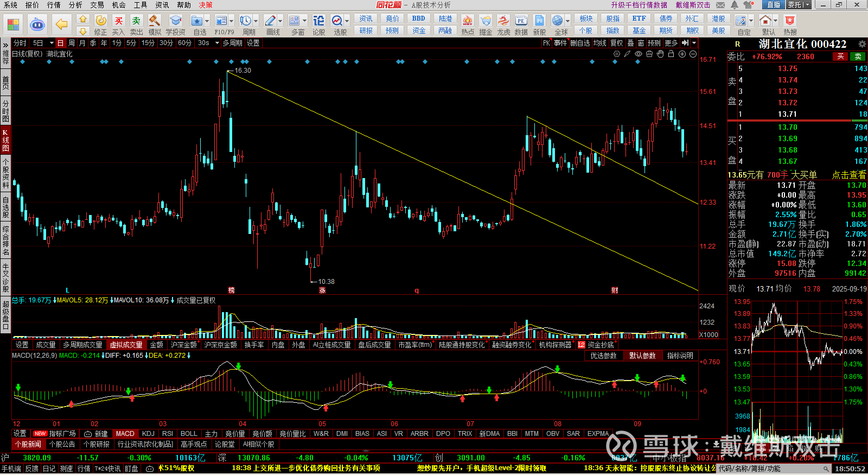Click the chart lock icon

(x=671, y=54)
